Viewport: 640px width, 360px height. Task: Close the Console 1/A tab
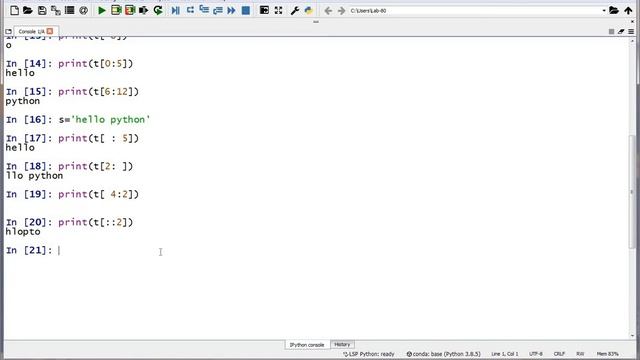pos(50,31)
